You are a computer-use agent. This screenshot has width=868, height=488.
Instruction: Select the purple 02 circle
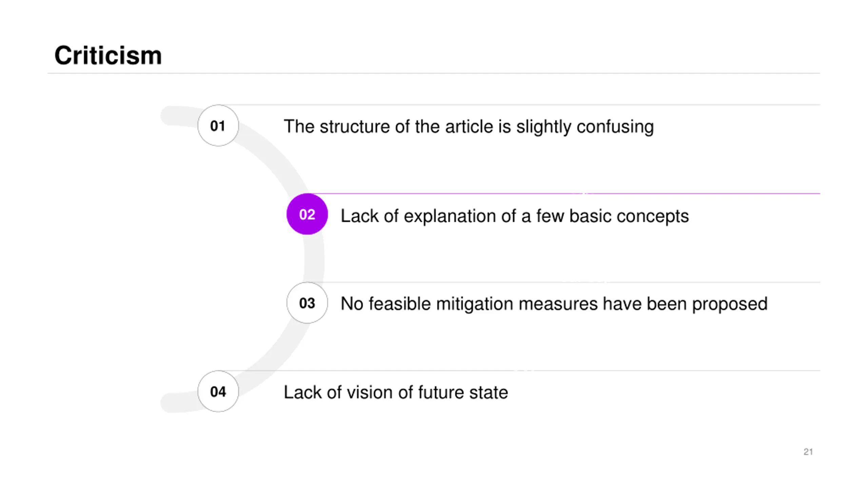click(x=307, y=214)
